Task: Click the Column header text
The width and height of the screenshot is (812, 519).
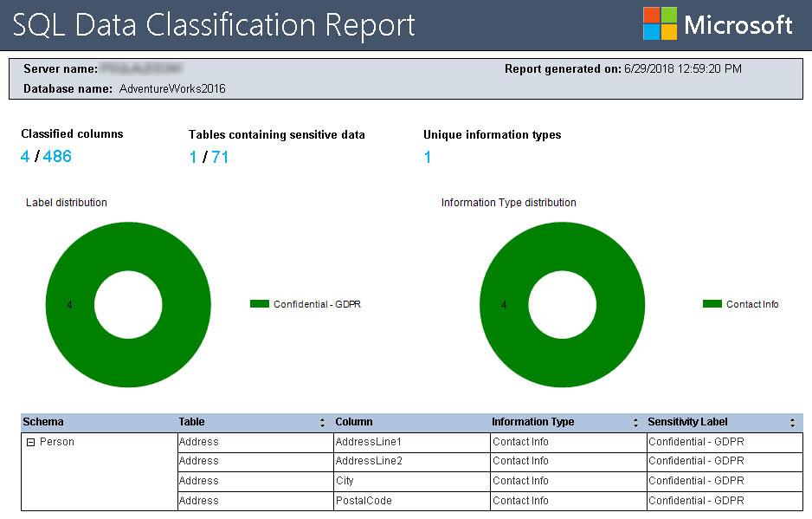Action: pos(354,422)
